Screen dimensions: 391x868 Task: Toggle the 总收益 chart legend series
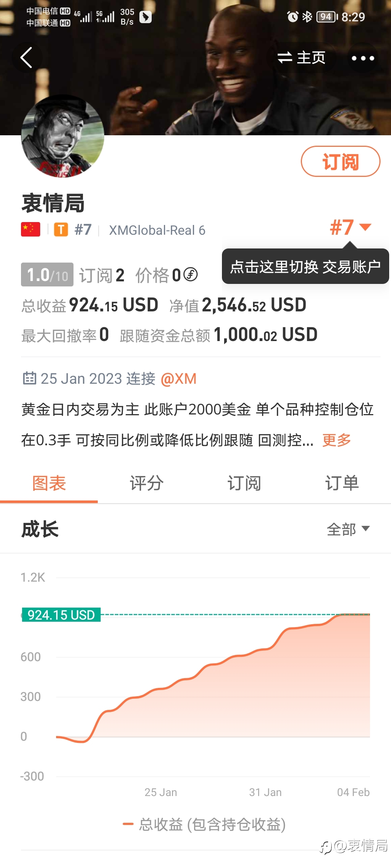204,825
